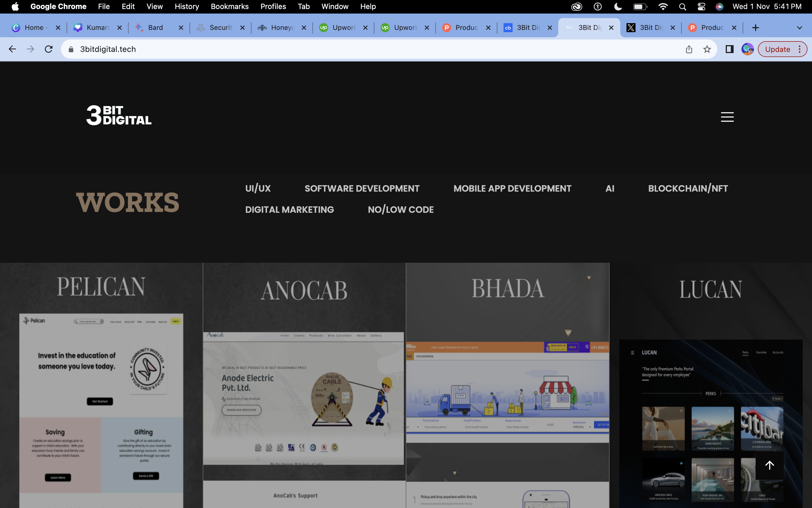Image resolution: width=812 pixels, height=508 pixels.
Task: Open the hamburger menu icon
Action: pos(727,117)
